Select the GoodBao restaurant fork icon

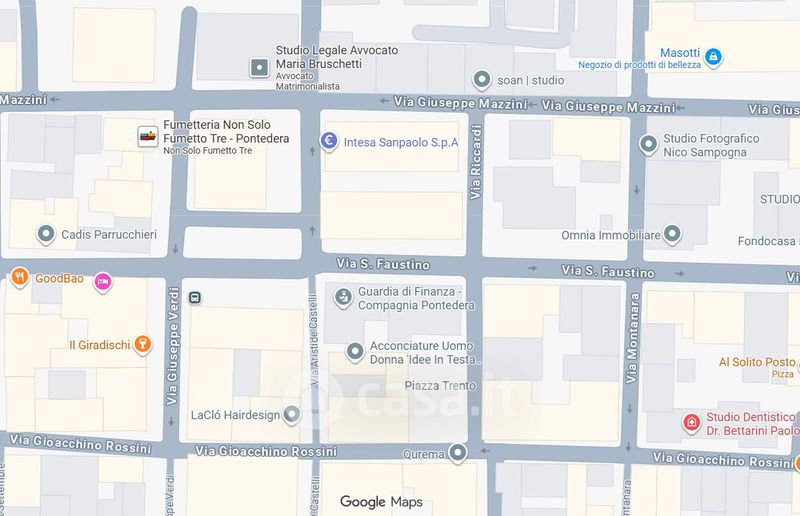20,277
